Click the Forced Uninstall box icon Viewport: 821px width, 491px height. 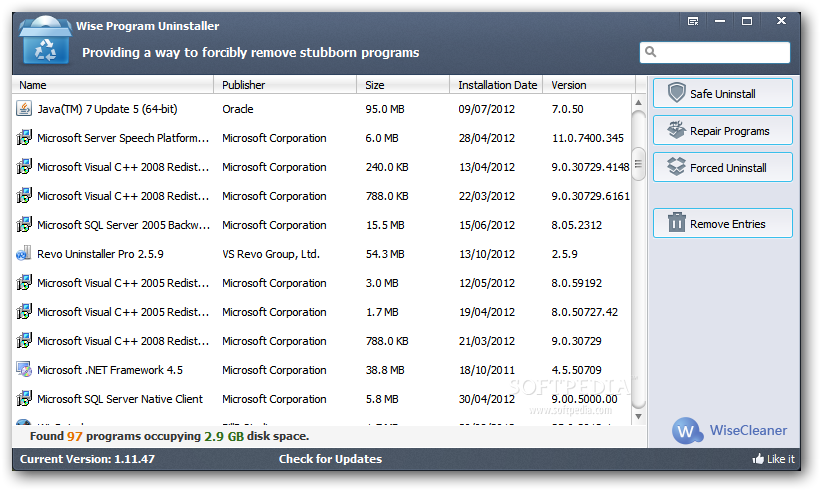coord(676,167)
